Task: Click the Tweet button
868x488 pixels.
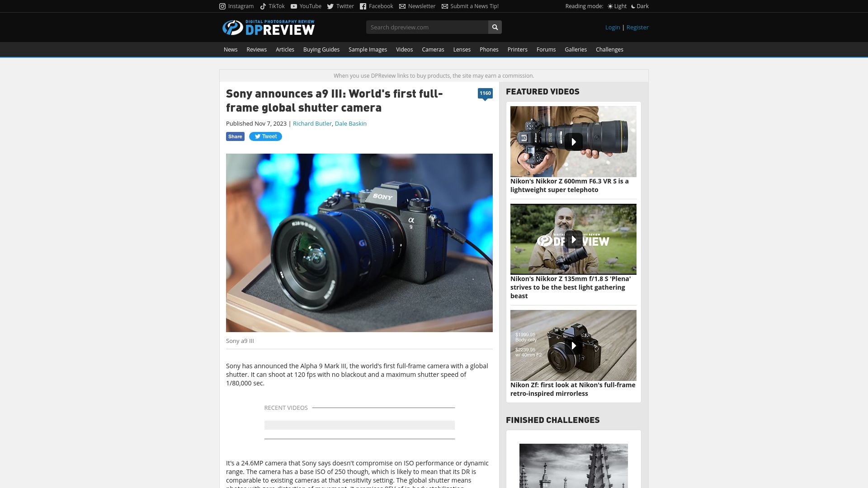Action: coord(265,136)
